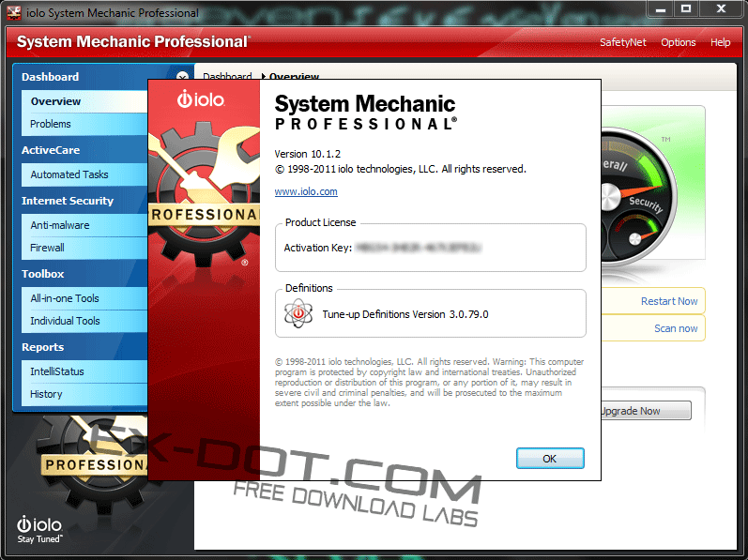Viewport: 748px width, 560px height.
Task: Open History under Reports
Action: [x=84, y=394]
